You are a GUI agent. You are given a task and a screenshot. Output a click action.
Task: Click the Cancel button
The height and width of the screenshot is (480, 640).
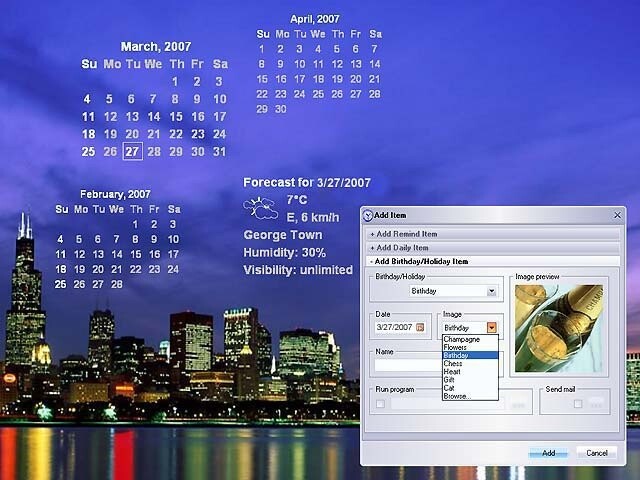click(x=597, y=453)
